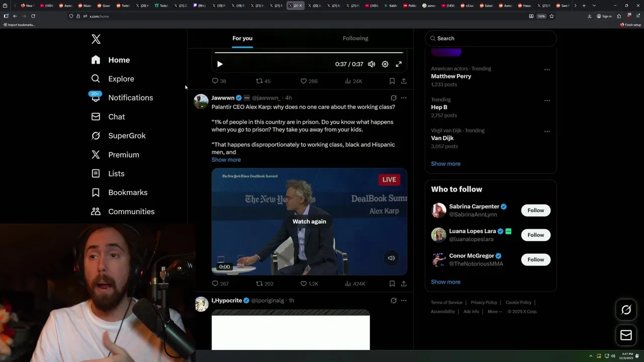644x362 pixels.
Task: Open Bookmarks from the sidebar
Action: click(119, 193)
